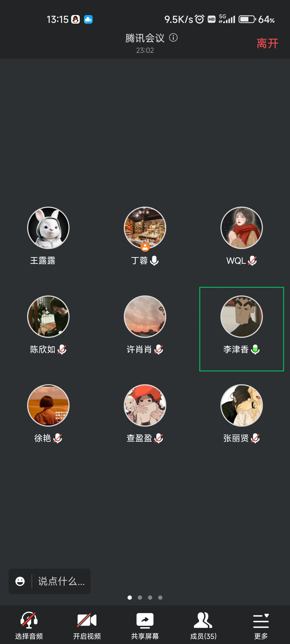The width and height of the screenshot is (290, 644).
Task: Leave the meeting with 离开
Action: [x=267, y=43]
